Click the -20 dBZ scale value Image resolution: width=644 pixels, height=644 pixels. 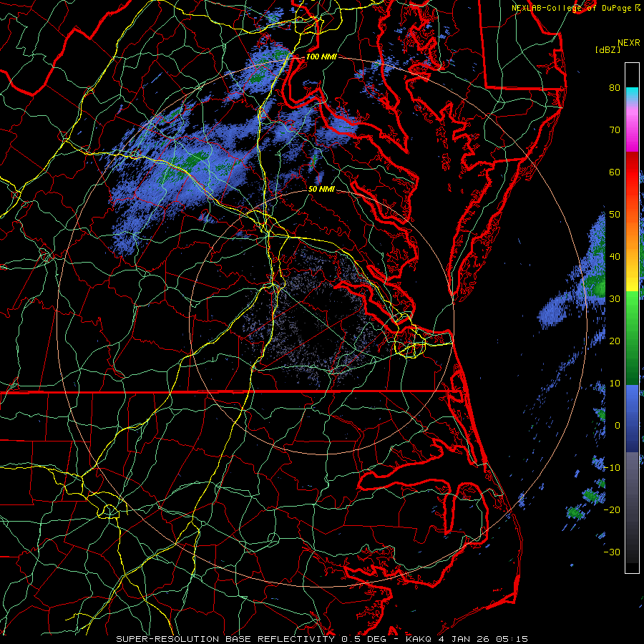(613, 510)
